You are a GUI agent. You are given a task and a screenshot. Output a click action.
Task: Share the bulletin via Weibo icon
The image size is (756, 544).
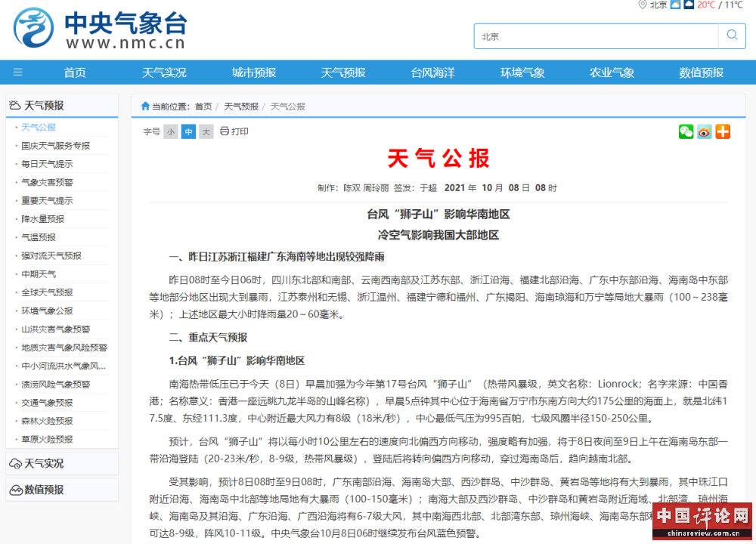(x=705, y=131)
